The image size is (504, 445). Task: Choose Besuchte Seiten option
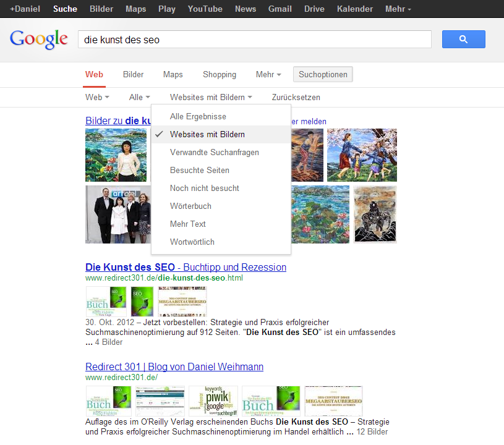[221, 171]
